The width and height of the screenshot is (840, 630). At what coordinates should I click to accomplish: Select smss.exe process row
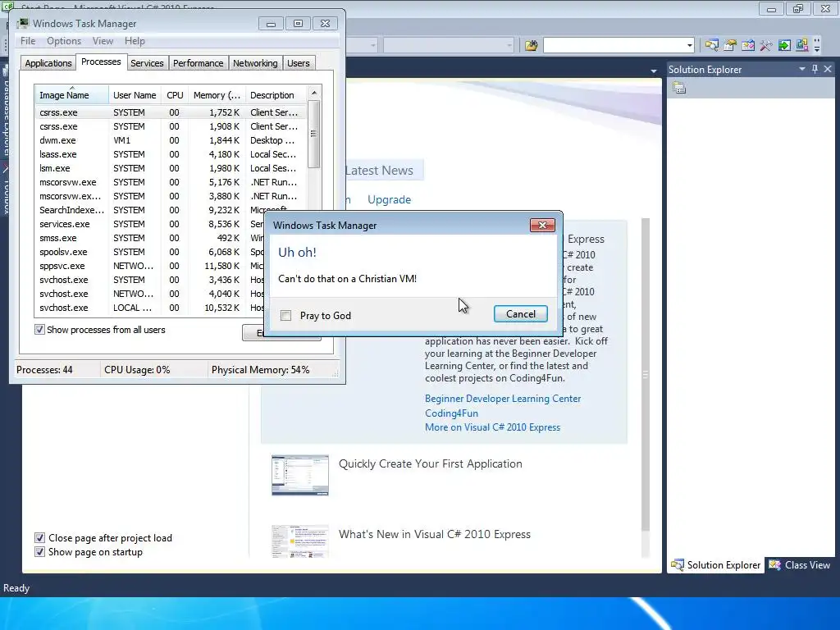click(x=151, y=238)
